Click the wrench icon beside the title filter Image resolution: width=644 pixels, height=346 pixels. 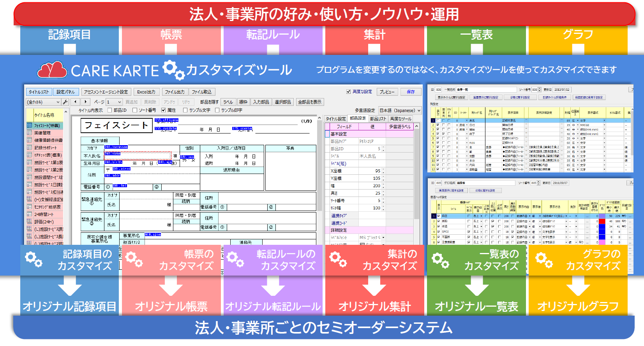pos(65,102)
